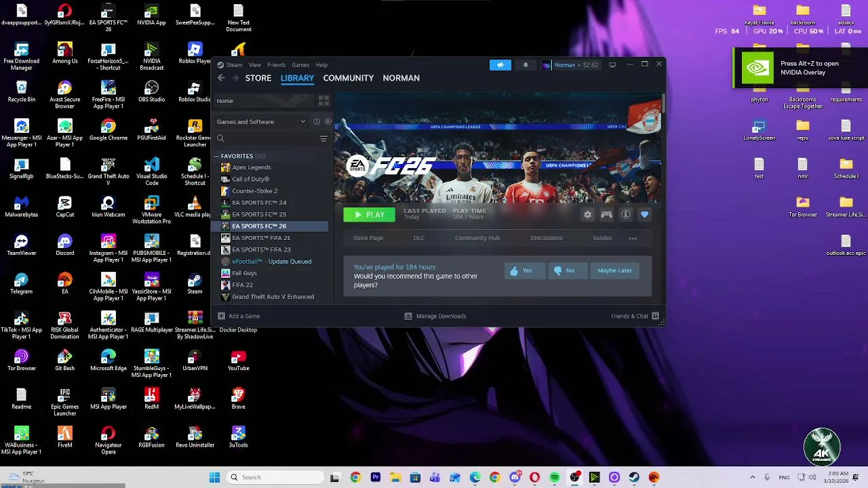Open NORMAN profile tab

(401, 78)
